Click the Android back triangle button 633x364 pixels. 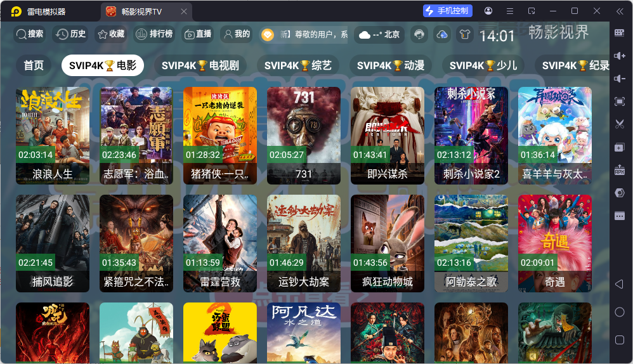point(619,284)
